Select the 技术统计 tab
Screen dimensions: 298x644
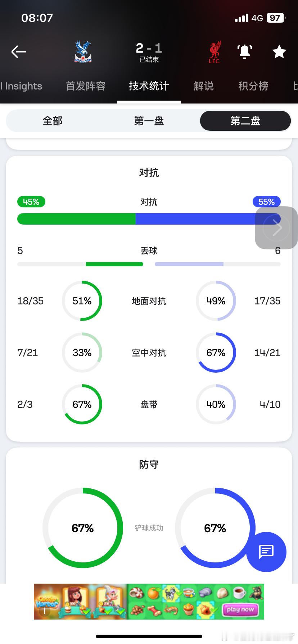click(x=149, y=86)
